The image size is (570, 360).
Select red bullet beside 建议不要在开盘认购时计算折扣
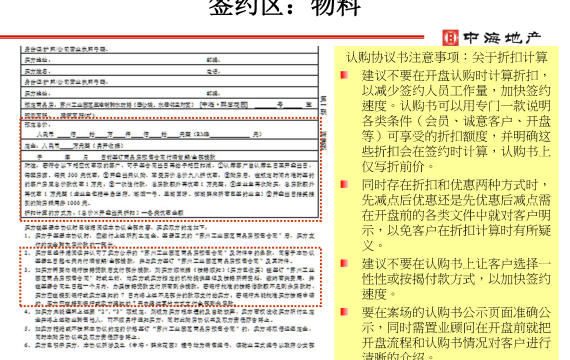[x=344, y=75]
